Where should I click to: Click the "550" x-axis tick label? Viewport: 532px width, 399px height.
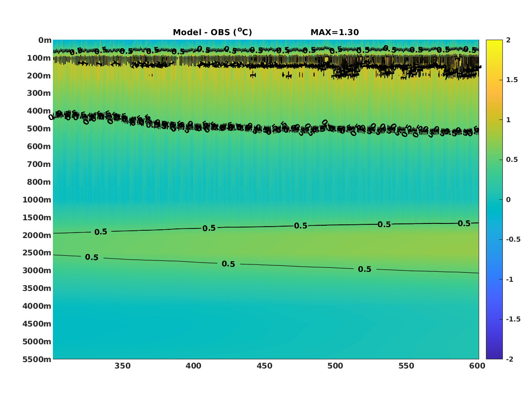(406, 366)
